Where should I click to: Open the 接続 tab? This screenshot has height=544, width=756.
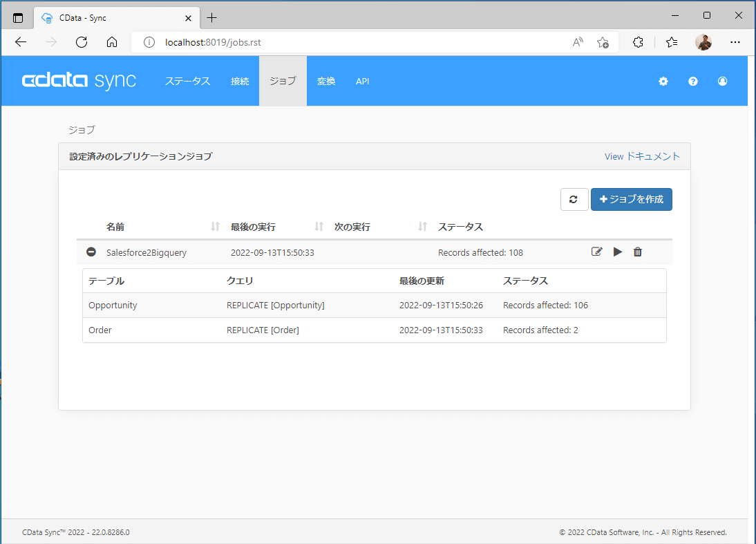coord(240,82)
